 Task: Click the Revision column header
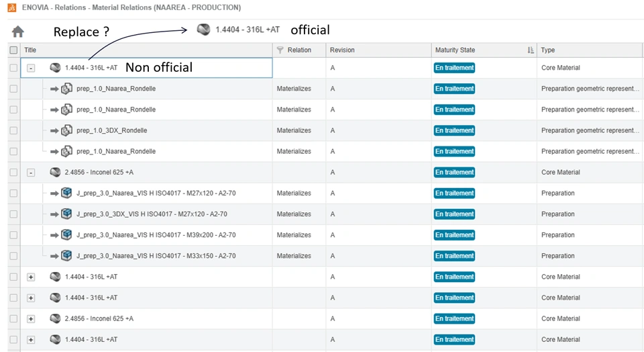tap(342, 50)
